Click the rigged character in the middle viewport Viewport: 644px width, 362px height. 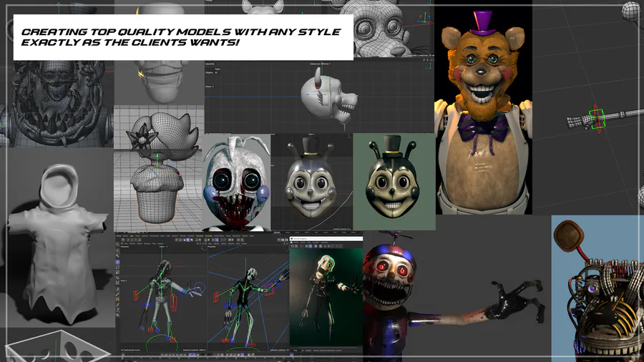[248, 299]
